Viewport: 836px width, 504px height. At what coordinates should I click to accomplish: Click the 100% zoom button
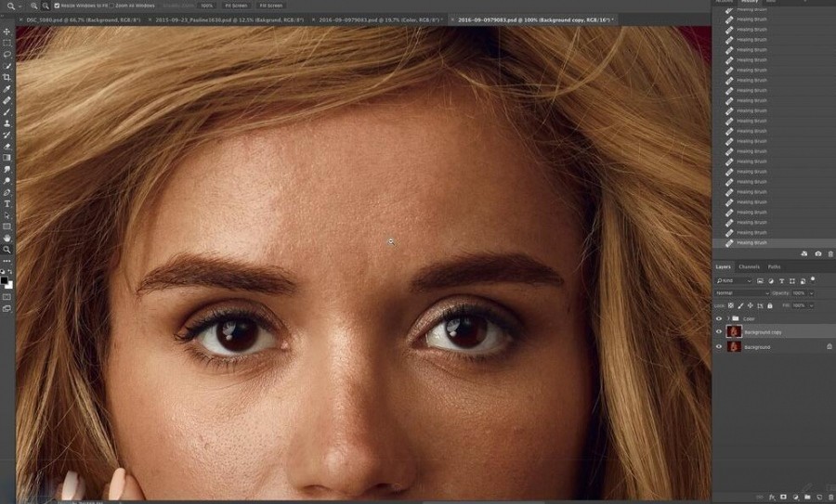(x=207, y=6)
